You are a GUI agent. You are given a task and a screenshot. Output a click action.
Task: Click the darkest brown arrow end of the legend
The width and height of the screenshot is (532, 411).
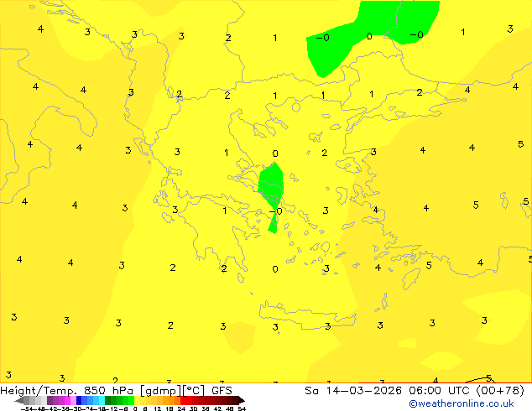coord(242,401)
